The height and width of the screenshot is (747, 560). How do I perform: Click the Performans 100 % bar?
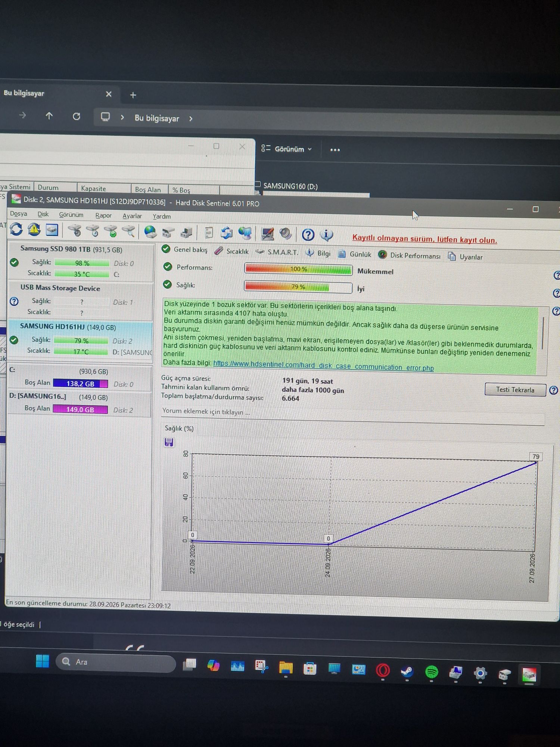298,269
